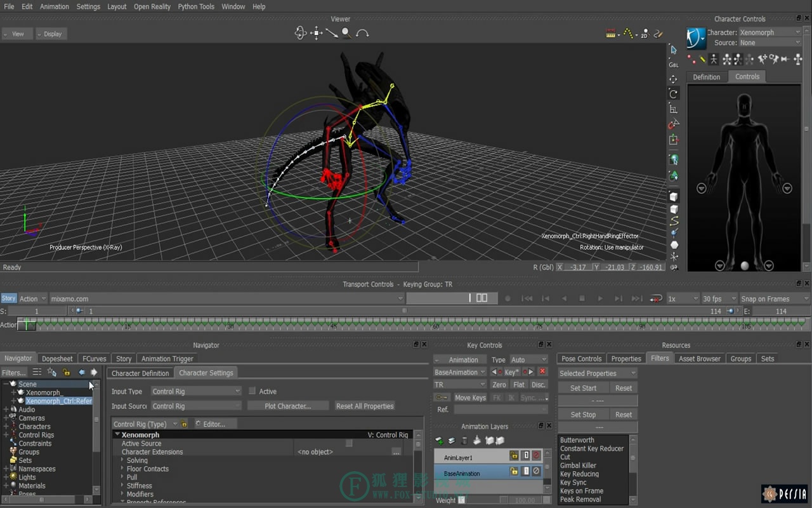This screenshot has height=508, width=812.
Task: Click the Navigator back arrow icon
Action: pos(81,373)
